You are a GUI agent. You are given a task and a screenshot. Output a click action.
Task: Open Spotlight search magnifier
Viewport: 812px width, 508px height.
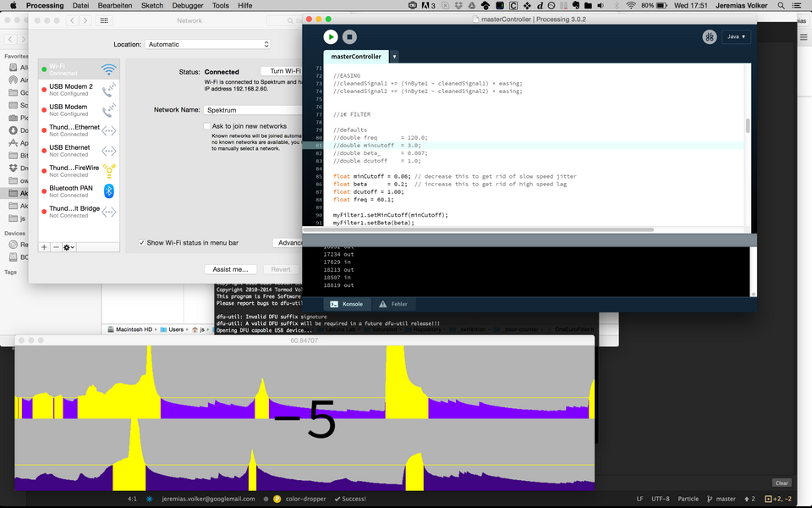pyautogui.click(x=781, y=6)
